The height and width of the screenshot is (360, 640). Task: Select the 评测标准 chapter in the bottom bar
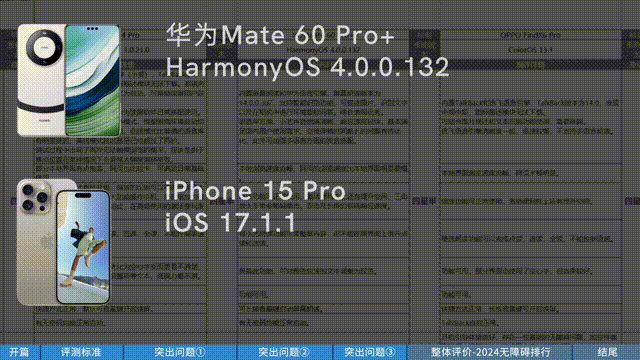81,352
